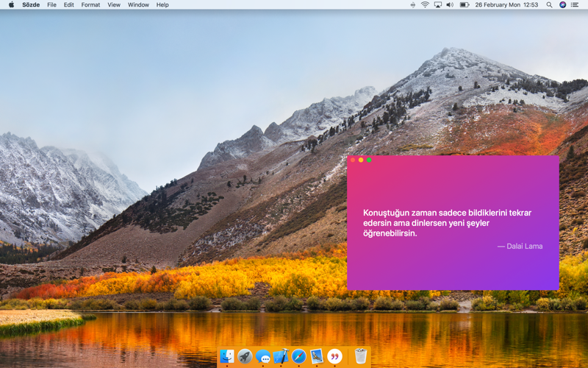The image size is (588, 368).
Task: Open the Sözde application menu
Action: coord(31,5)
